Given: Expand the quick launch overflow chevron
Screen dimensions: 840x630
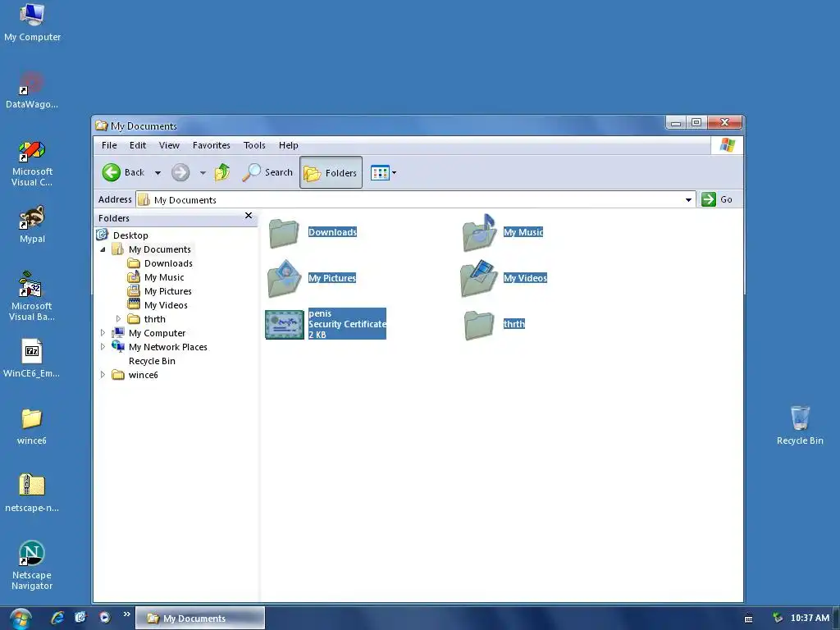Looking at the screenshot, I should point(127,614).
